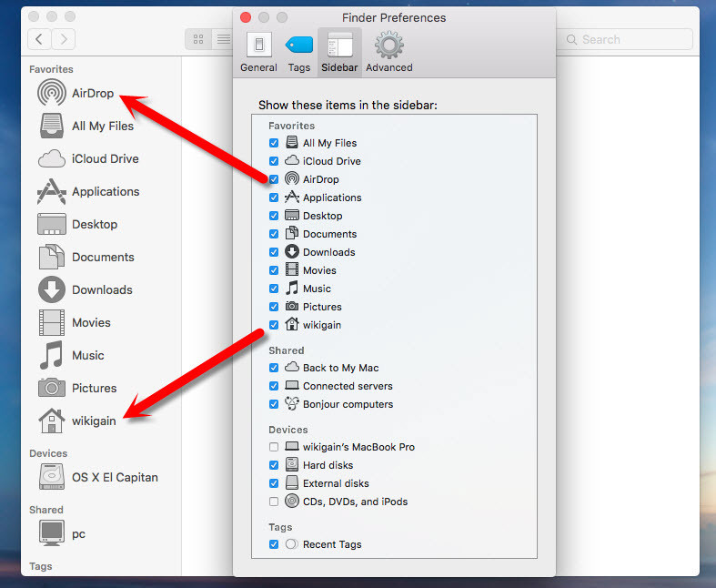Open Applications folder in the Finder sidebar
716x588 pixels.
(88, 191)
